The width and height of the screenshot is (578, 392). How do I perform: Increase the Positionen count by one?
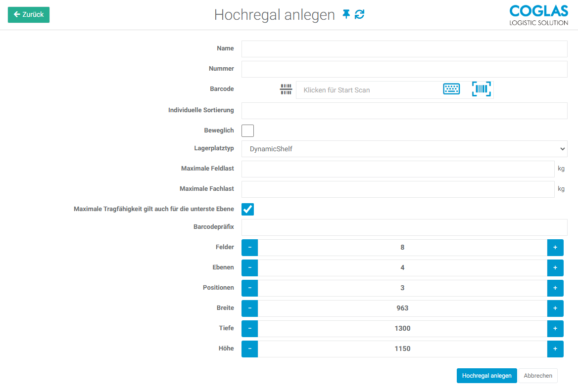click(x=555, y=288)
